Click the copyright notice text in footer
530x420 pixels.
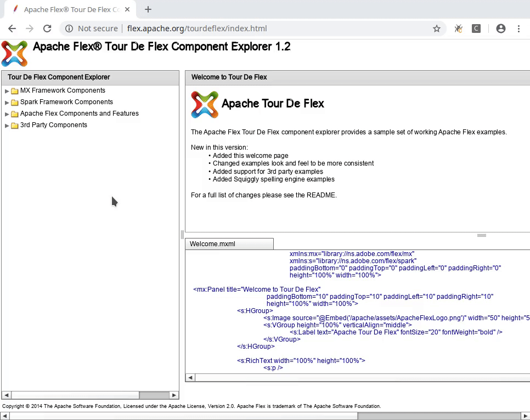click(x=191, y=406)
